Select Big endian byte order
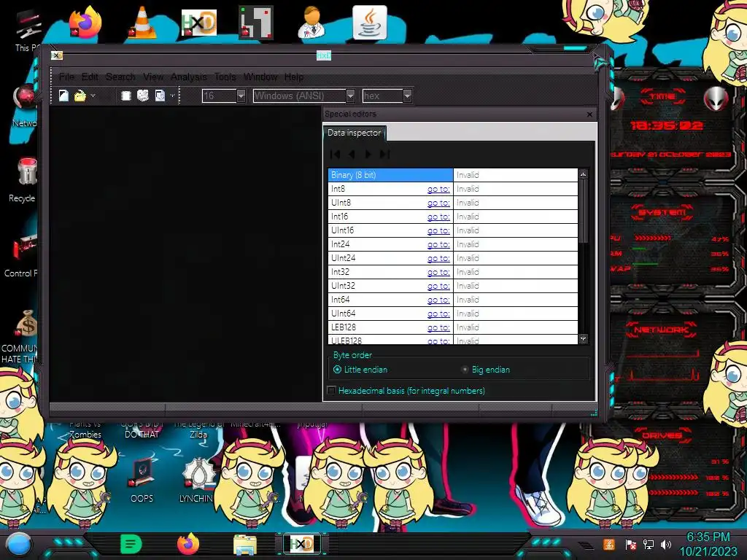 pyautogui.click(x=486, y=370)
